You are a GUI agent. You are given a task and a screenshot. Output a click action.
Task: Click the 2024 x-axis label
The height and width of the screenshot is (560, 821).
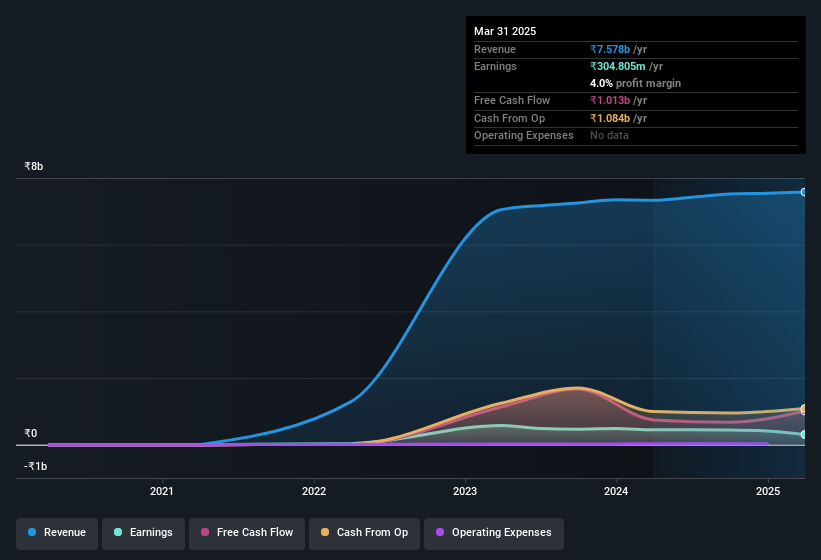pos(616,491)
